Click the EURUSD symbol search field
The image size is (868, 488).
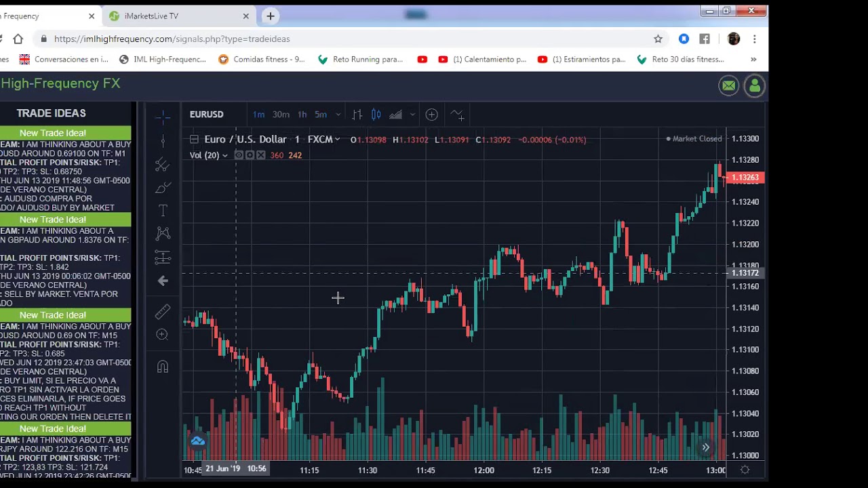[x=207, y=115]
